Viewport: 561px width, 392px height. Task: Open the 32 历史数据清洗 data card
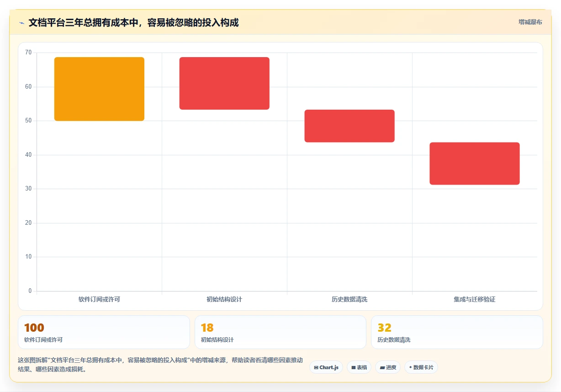coord(457,332)
